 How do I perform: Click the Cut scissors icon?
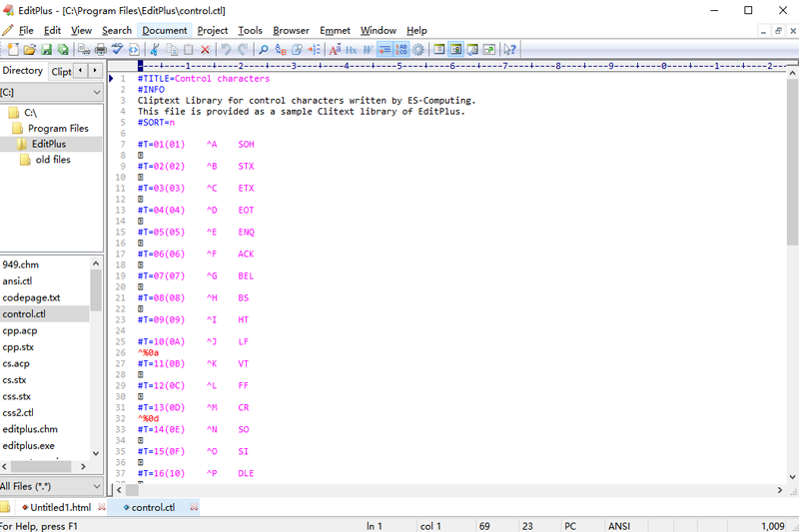click(x=155, y=49)
